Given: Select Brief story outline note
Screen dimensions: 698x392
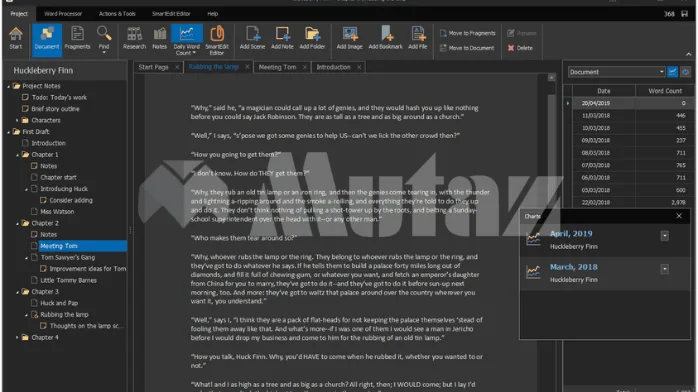Looking at the screenshot, I should [55, 109].
